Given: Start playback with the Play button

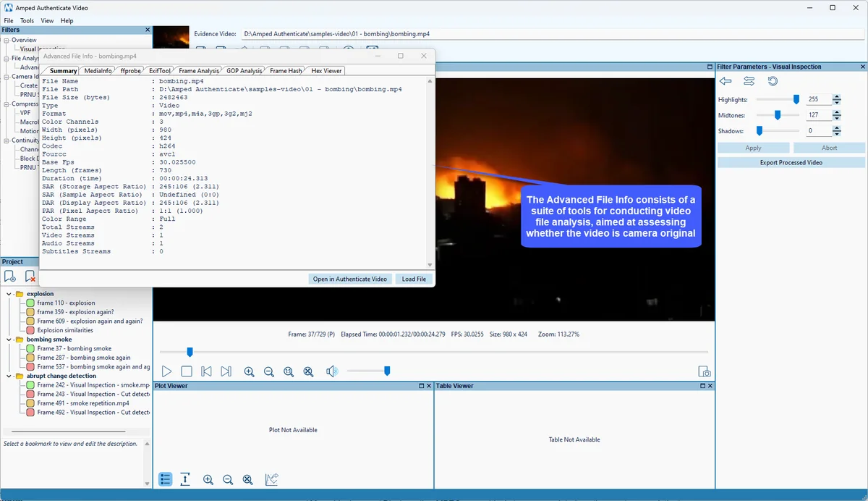Looking at the screenshot, I should pos(166,371).
